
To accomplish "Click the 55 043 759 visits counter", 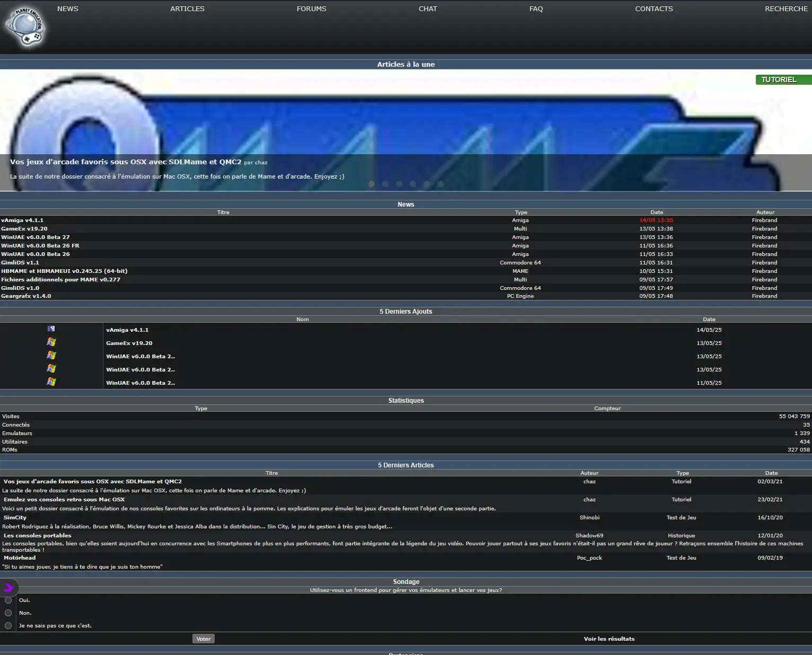I will click(x=795, y=416).
